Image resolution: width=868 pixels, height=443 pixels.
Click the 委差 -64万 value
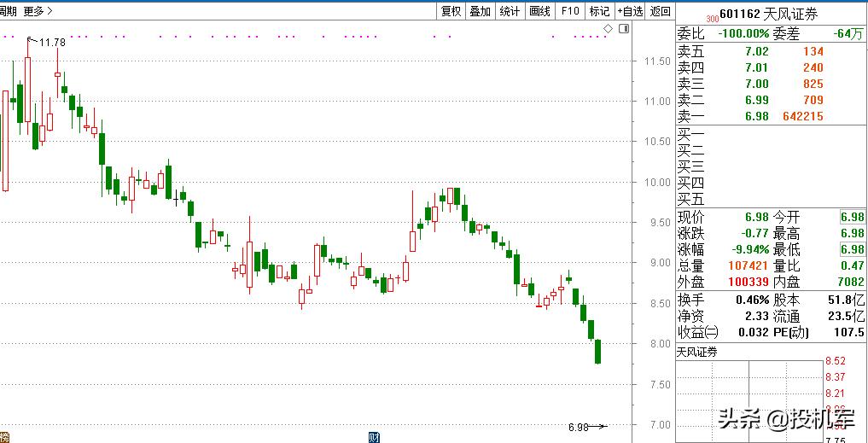coord(848,34)
